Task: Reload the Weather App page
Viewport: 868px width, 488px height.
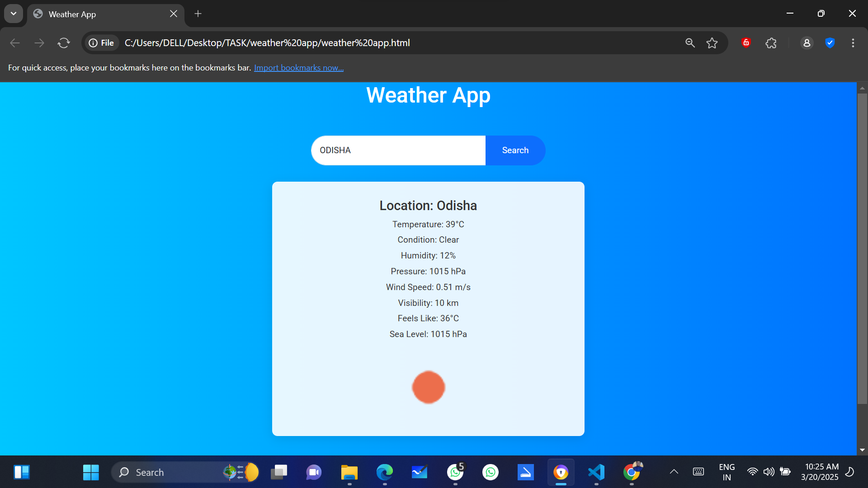Action: tap(64, 42)
